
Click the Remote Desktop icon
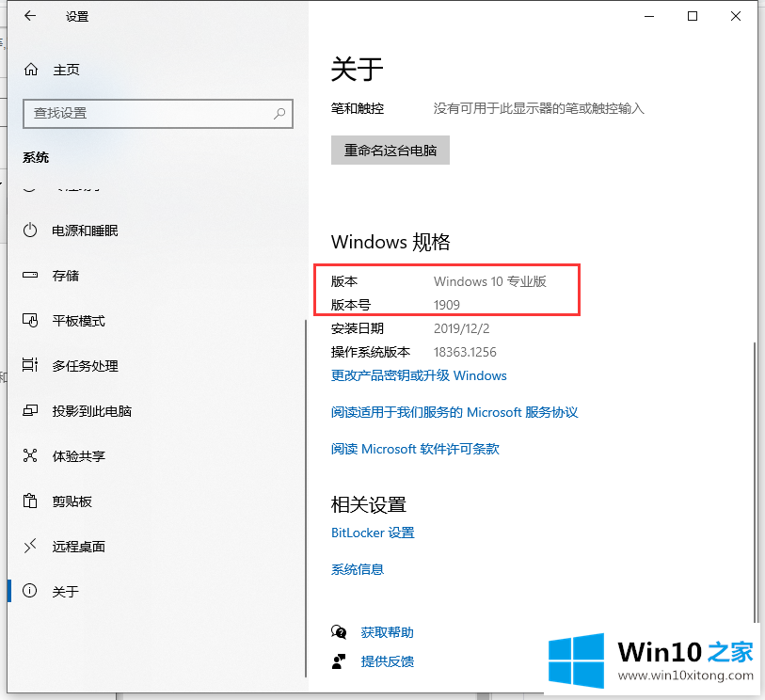[x=30, y=546]
